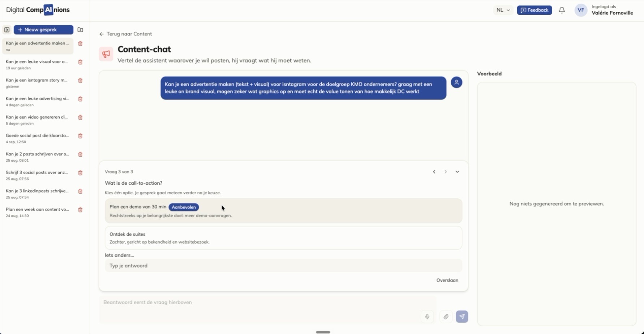Image resolution: width=644 pixels, height=334 pixels.
Task: Open the new folder icon
Action: (80, 30)
